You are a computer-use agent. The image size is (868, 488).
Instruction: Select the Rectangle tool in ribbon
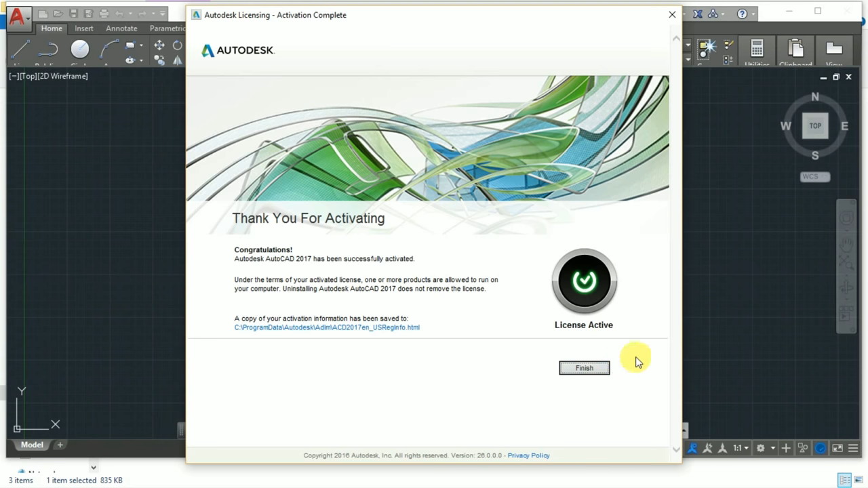pyautogui.click(x=130, y=45)
